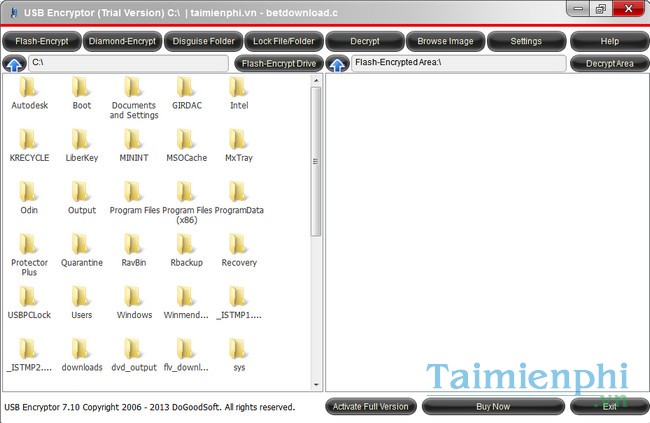Select the Program Files folder
The height and width of the screenshot is (423, 650).
tap(133, 198)
